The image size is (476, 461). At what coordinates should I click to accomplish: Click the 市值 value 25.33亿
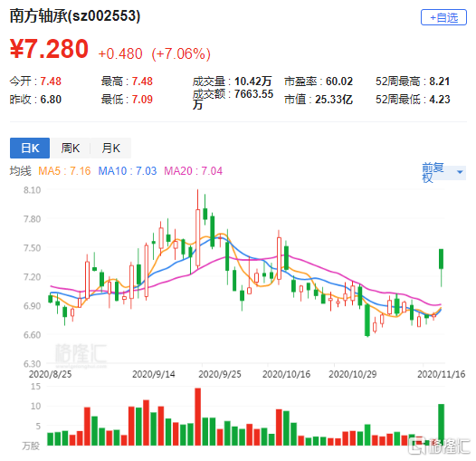pos(334,100)
